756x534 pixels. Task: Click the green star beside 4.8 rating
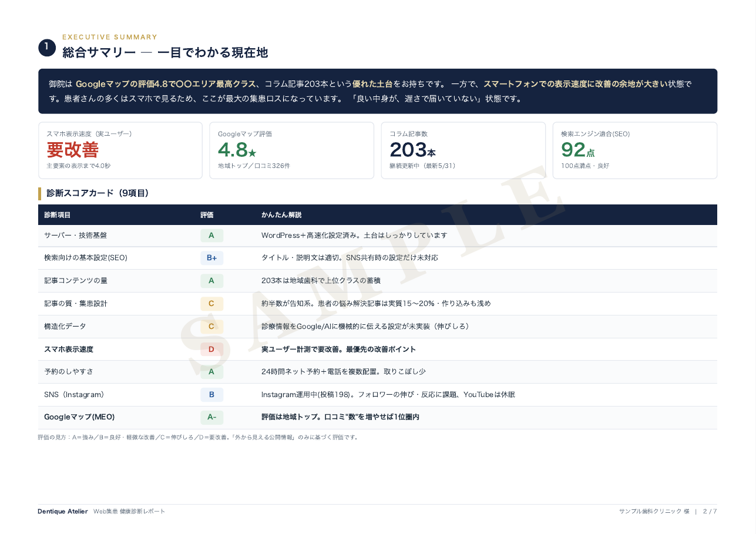[253, 153]
